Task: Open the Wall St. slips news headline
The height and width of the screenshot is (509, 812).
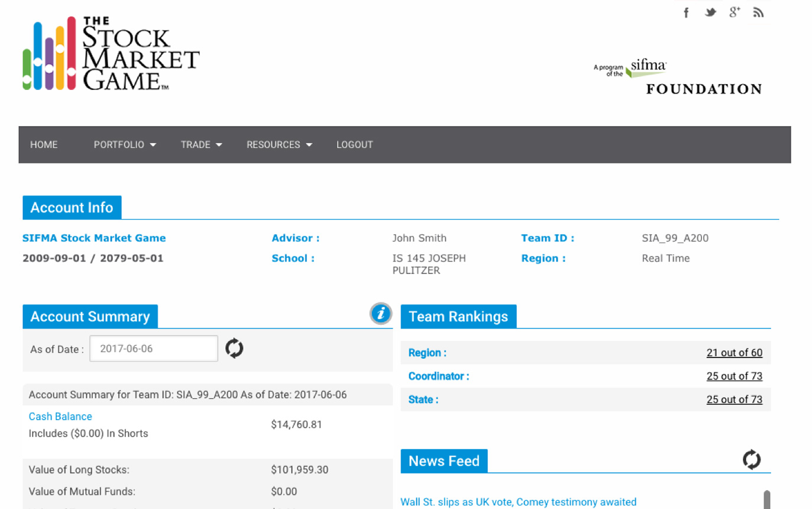Action: point(518,502)
